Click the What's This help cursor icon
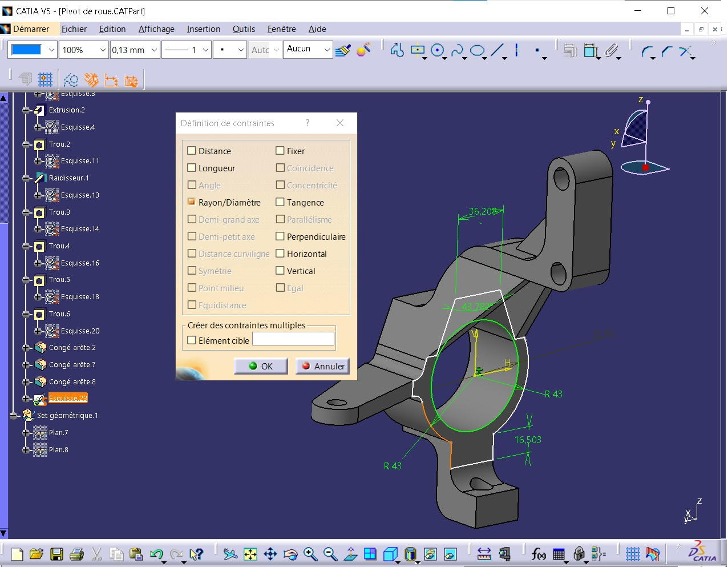The height and width of the screenshot is (567, 728). point(196,554)
